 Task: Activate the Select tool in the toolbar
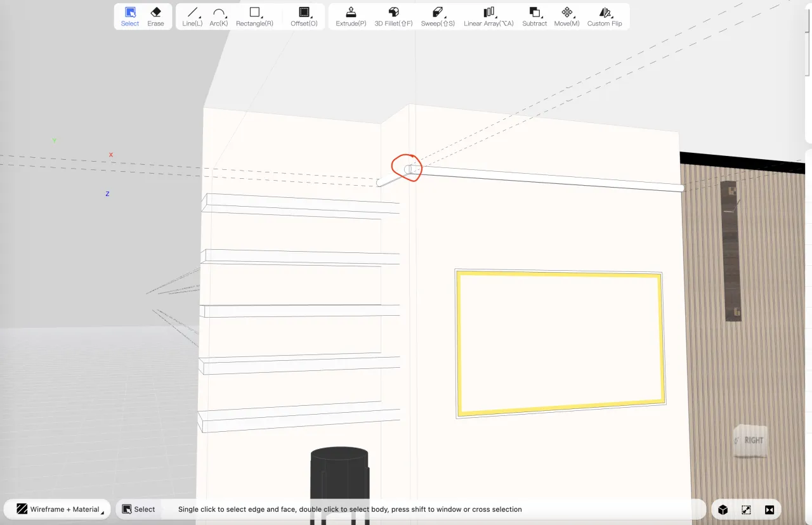(x=130, y=16)
